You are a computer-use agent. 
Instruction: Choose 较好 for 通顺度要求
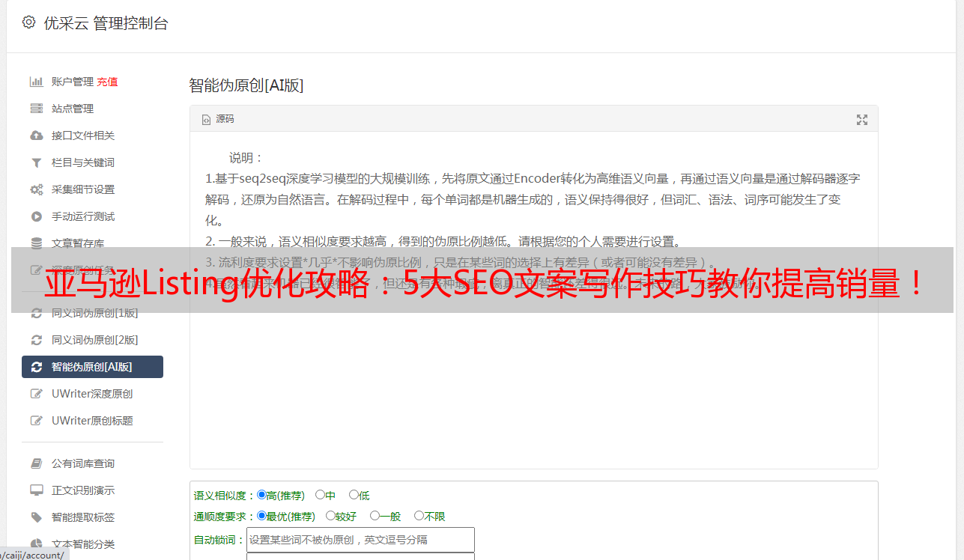click(x=330, y=516)
